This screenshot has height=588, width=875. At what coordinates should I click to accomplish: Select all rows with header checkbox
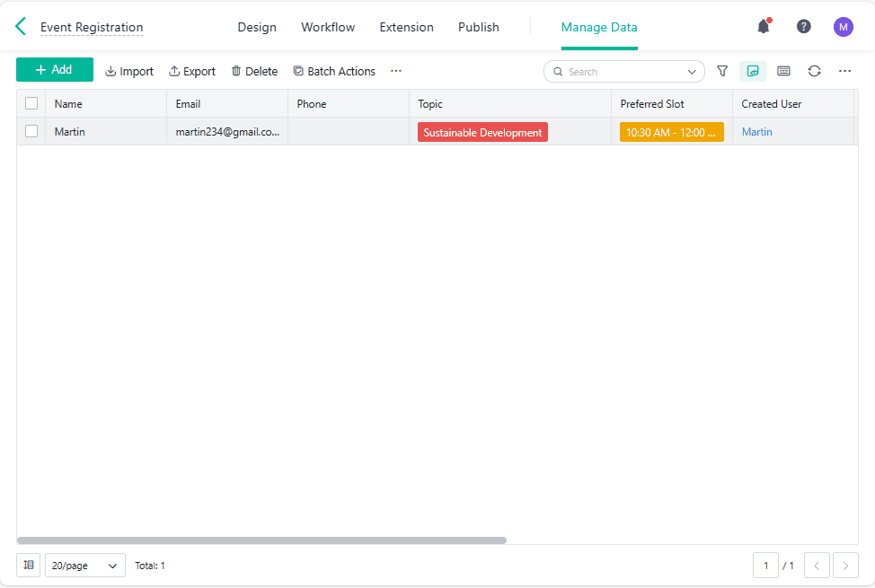(31, 103)
